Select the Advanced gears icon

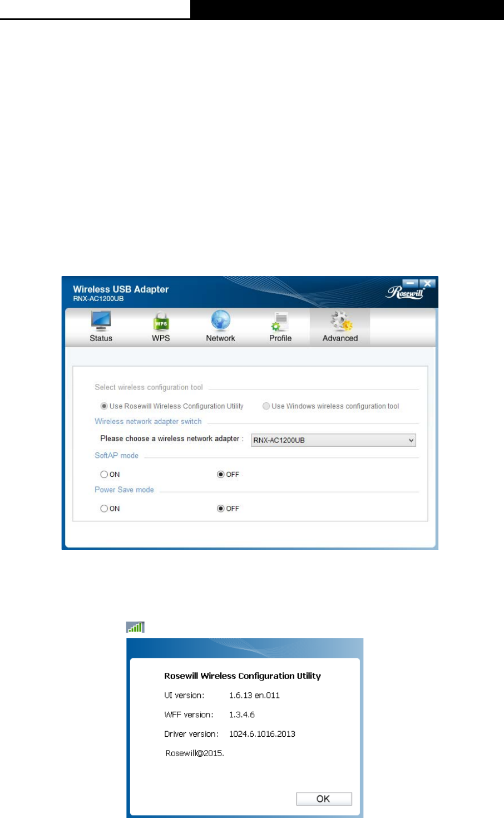(340, 321)
